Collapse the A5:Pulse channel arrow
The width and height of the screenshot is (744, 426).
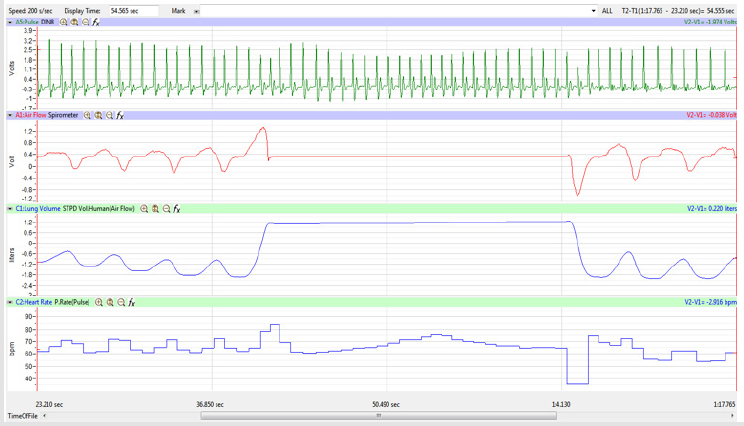click(x=10, y=21)
